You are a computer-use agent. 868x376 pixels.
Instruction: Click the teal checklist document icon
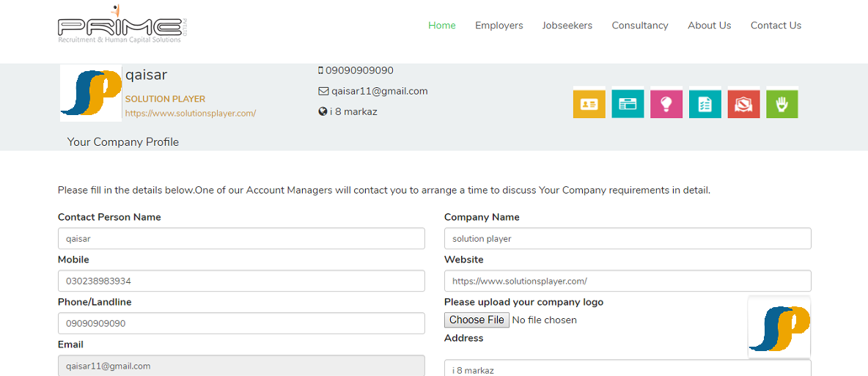pos(705,104)
